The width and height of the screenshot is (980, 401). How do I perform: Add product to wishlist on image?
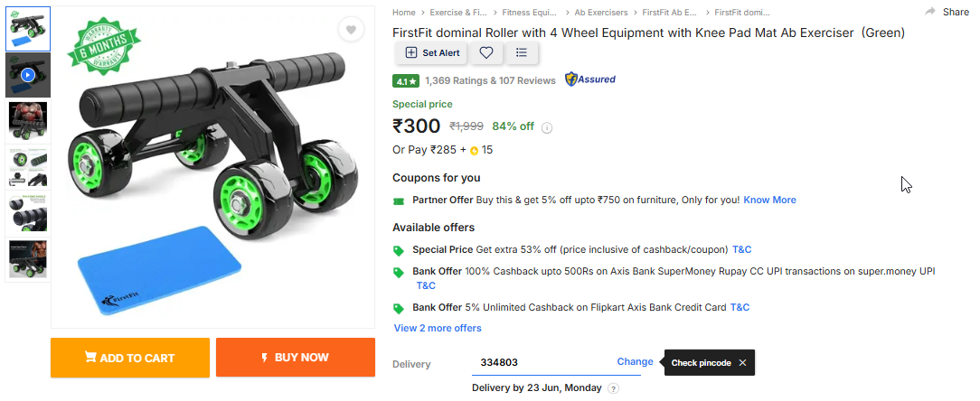pos(351,30)
